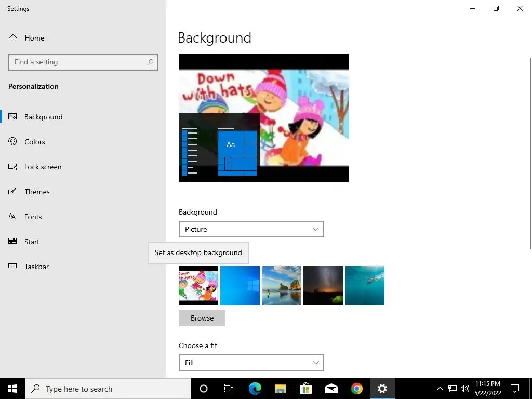Image resolution: width=532 pixels, height=399 pixels.
Task: Launch Microsoft Edge from taskbar
Action: tap(255, 389)
